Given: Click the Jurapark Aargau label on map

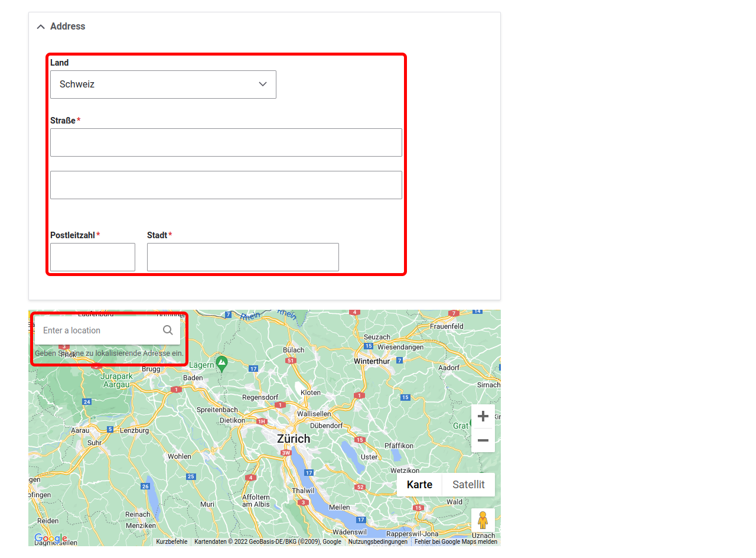Looking at the screenshot, I should [115, 380].
